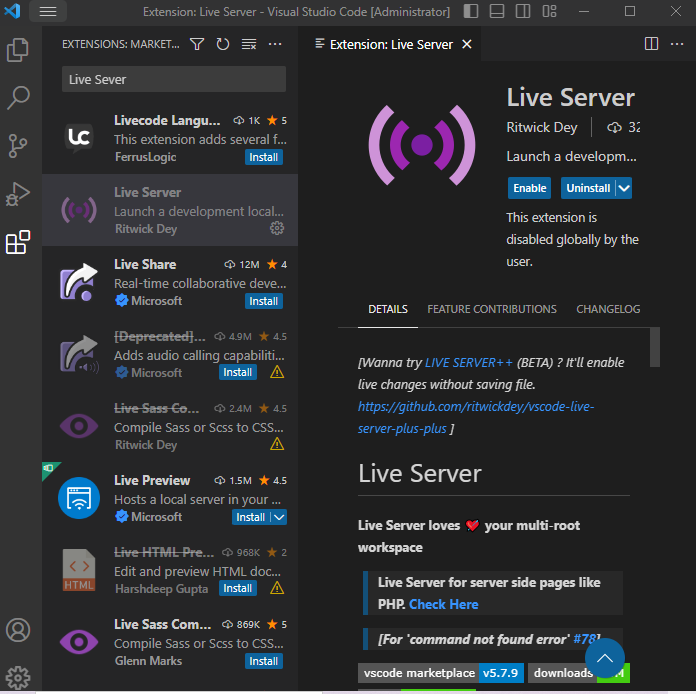This screenshot has height=694, width=696.
Task: Install the Live Preview extension
Action: [x=251, y=517]
